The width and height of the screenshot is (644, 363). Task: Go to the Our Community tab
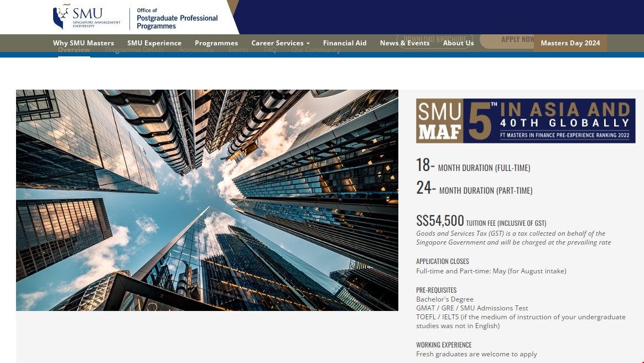(316, 50)
